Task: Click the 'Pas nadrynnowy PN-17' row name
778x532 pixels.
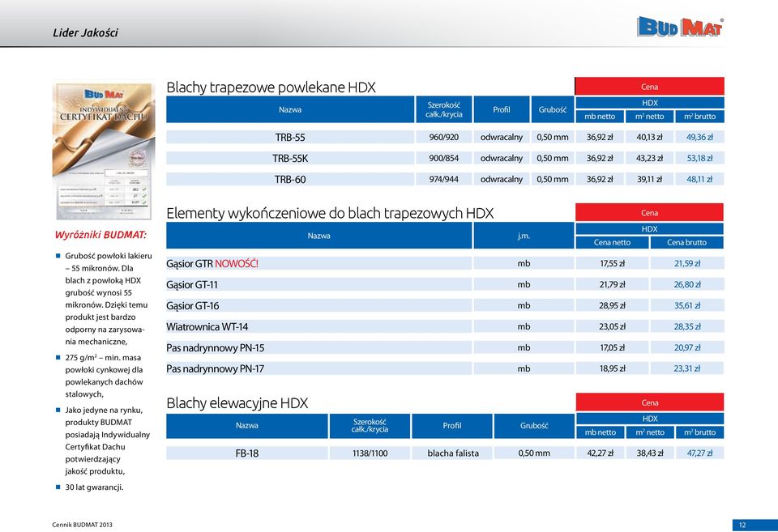Action: click(216, 369)
